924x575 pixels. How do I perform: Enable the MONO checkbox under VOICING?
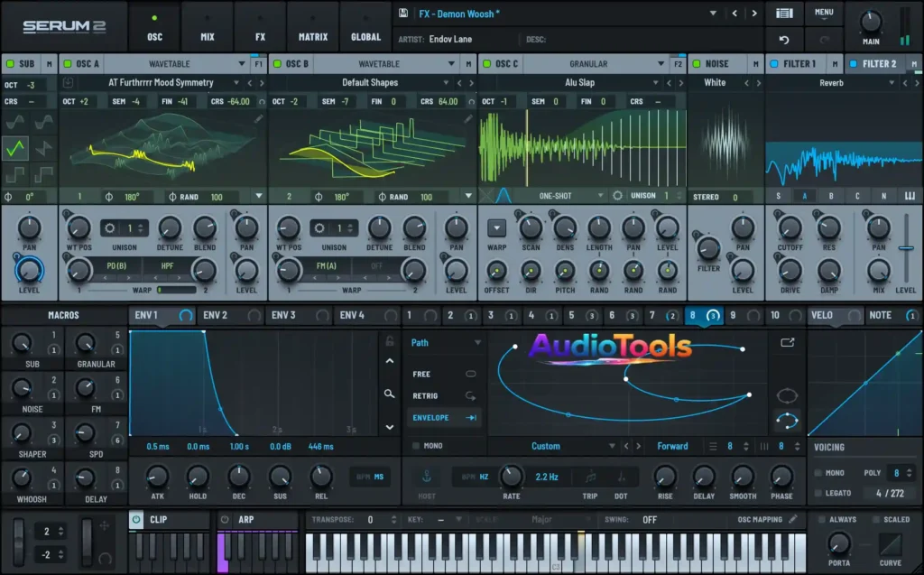818,472
